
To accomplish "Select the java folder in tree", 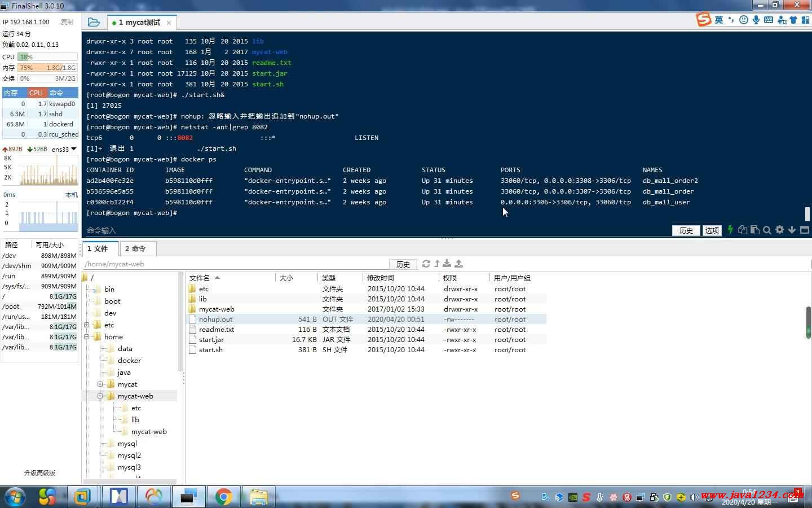I will point(124,373).
